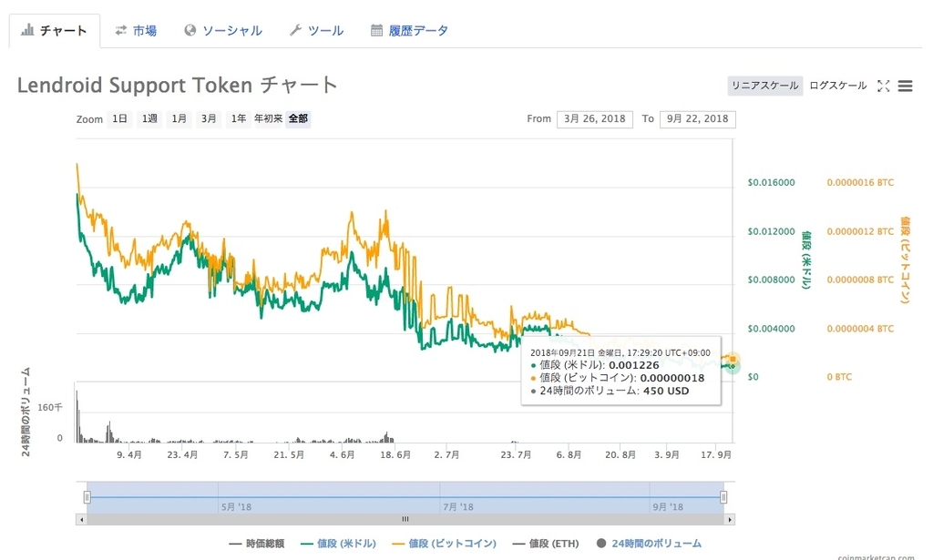Click the navigator scrollbar left arrow
Viewport: 933px width, 560px height.
pyautogui.click(x=81, y=520)
